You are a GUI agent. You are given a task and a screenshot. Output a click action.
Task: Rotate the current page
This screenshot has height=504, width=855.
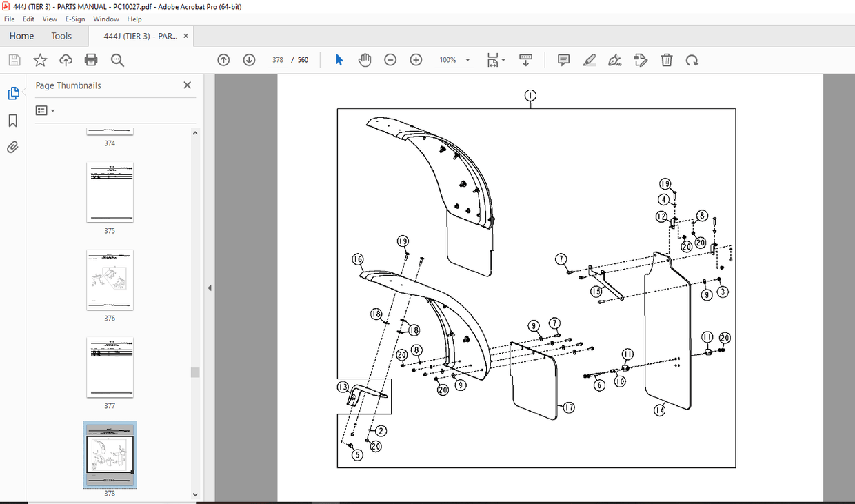click(x=692, y=60)
